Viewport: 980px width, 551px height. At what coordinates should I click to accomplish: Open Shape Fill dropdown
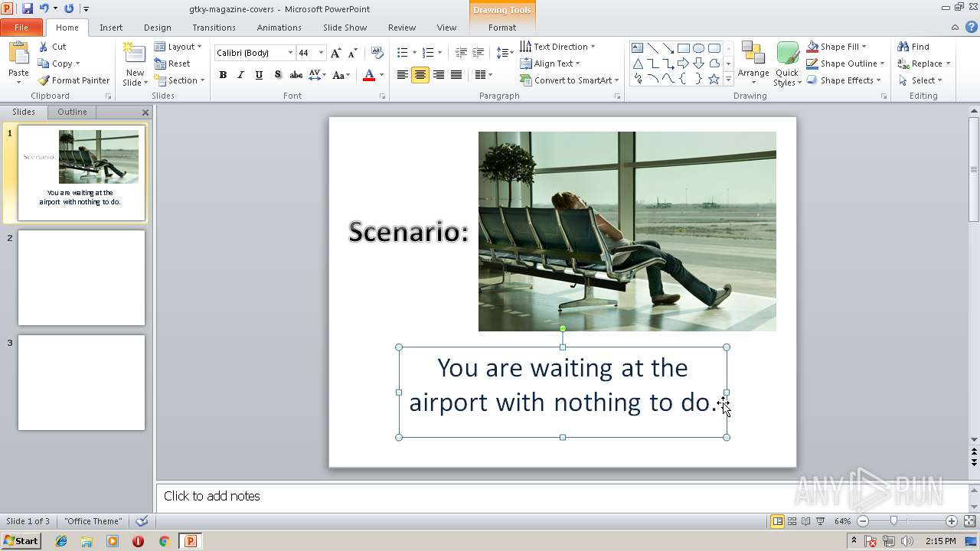836,47
